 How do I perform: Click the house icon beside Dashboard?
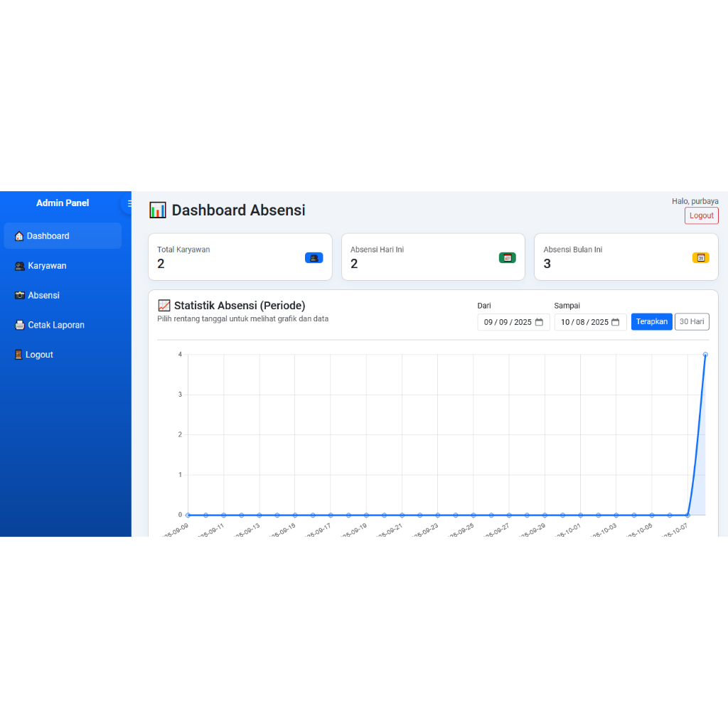(19, 236)
